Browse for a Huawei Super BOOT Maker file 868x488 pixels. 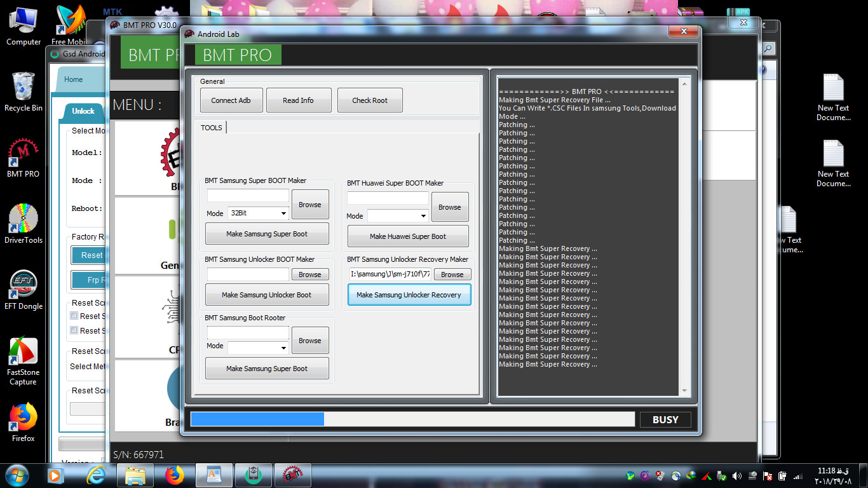coord(450,207)
